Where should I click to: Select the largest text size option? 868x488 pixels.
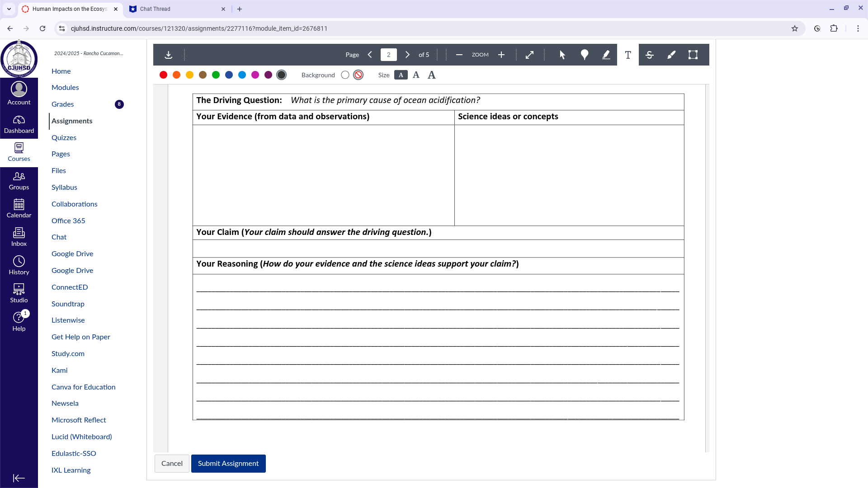(431, 75)
